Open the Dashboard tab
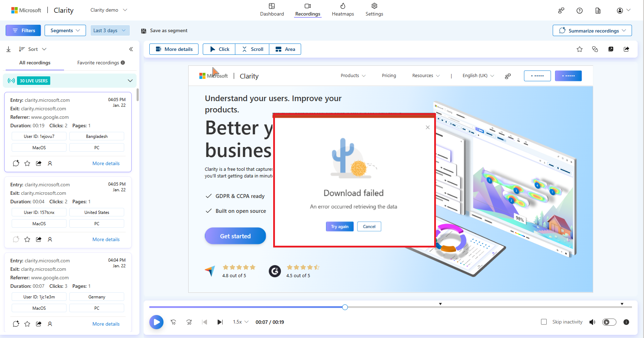The width and height of the screenshot is (644, 338). point(272,10)
